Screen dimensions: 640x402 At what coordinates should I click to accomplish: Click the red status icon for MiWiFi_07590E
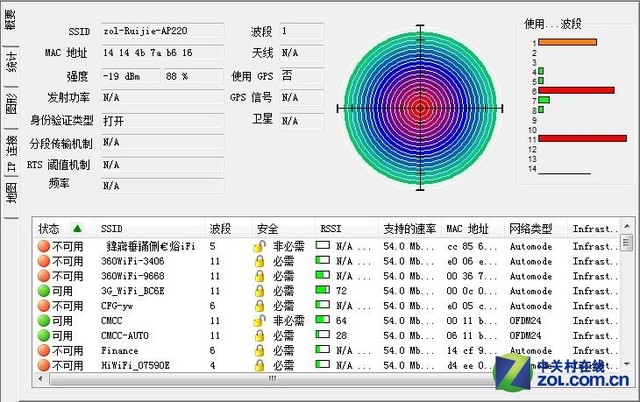coord(43,365)
